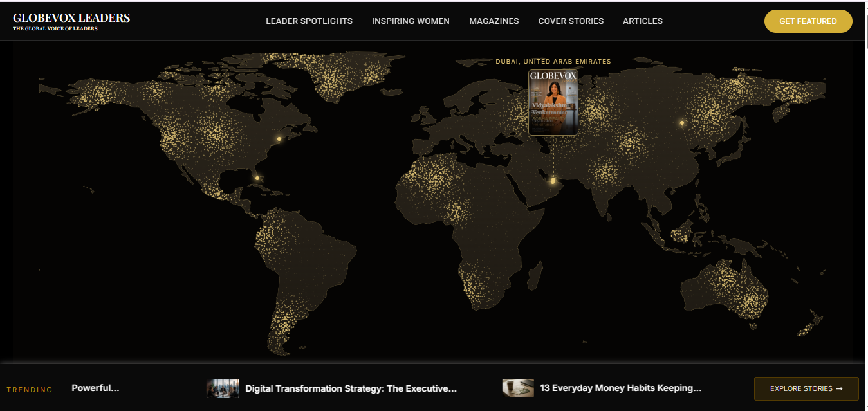This screenshot has height=411, width=868.
Task: Click the Digital Transformation story thumbnail image
Action: pyautogui.click(x=223, y=388)
